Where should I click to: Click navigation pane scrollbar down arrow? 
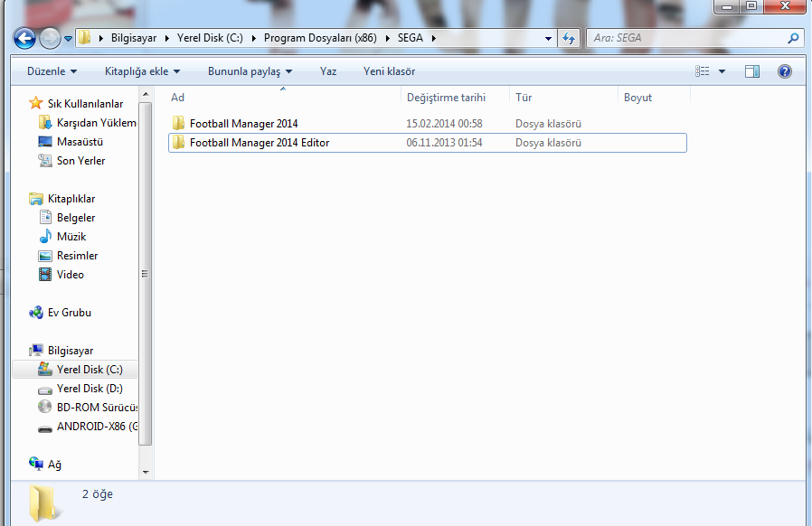(146, 472)
